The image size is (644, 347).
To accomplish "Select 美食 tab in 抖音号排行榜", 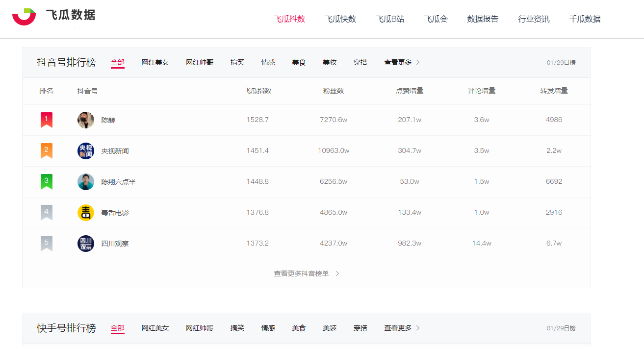I will [299, 62].
